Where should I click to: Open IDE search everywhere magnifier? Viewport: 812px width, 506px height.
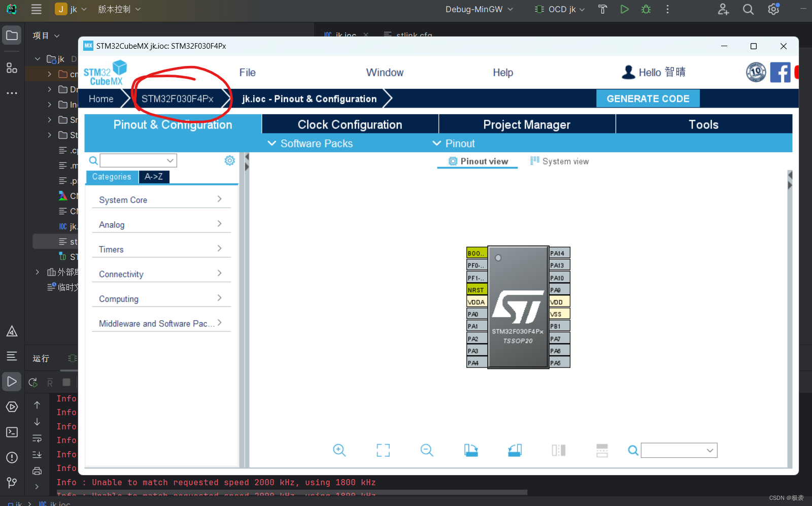(748, 9)
